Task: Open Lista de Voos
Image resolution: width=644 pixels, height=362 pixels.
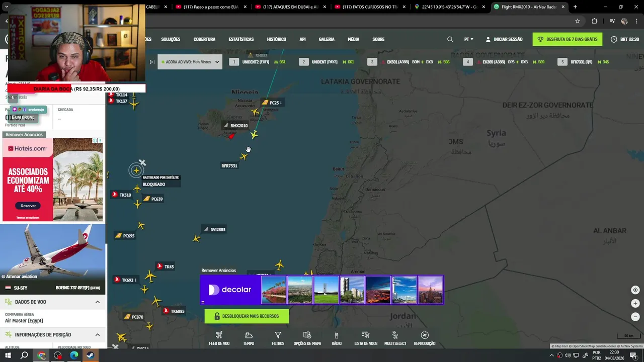Action: [x=366, y=338]
